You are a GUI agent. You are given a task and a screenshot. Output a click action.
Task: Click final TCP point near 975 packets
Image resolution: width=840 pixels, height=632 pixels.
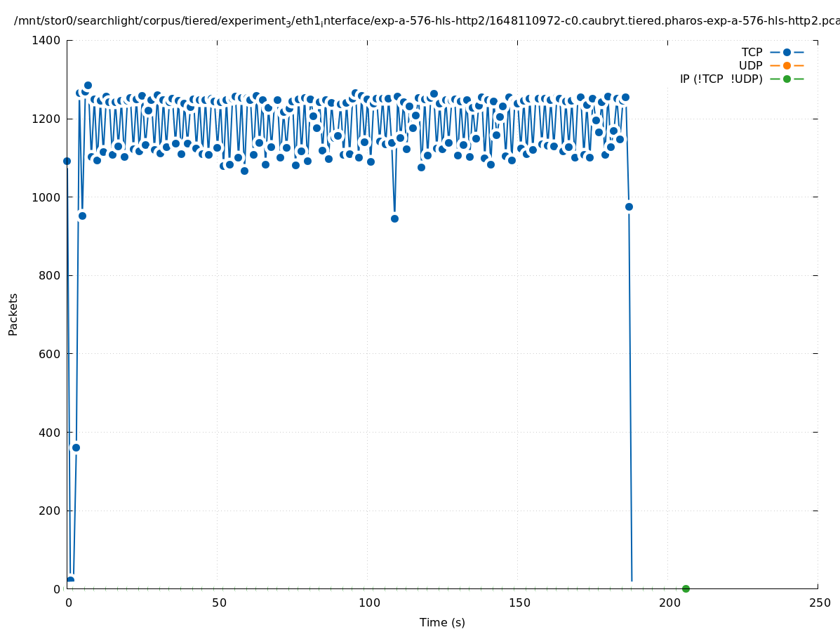pyautogui.click(x=629, y=206)
